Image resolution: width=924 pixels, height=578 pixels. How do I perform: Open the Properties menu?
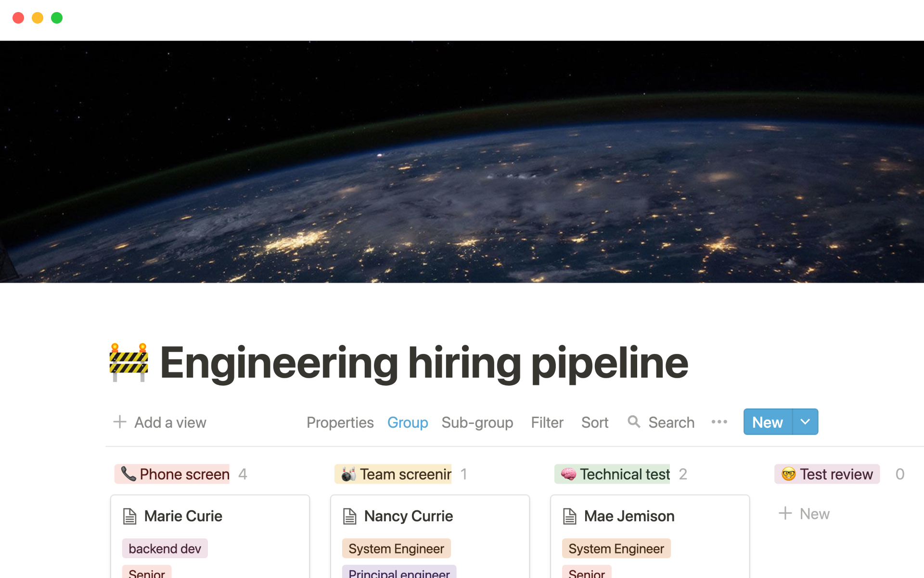[340, 422]
